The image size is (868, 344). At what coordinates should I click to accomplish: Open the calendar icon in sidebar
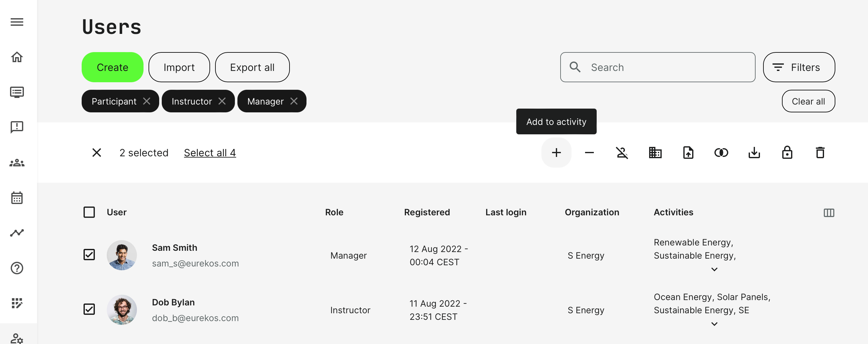point(17,198)
